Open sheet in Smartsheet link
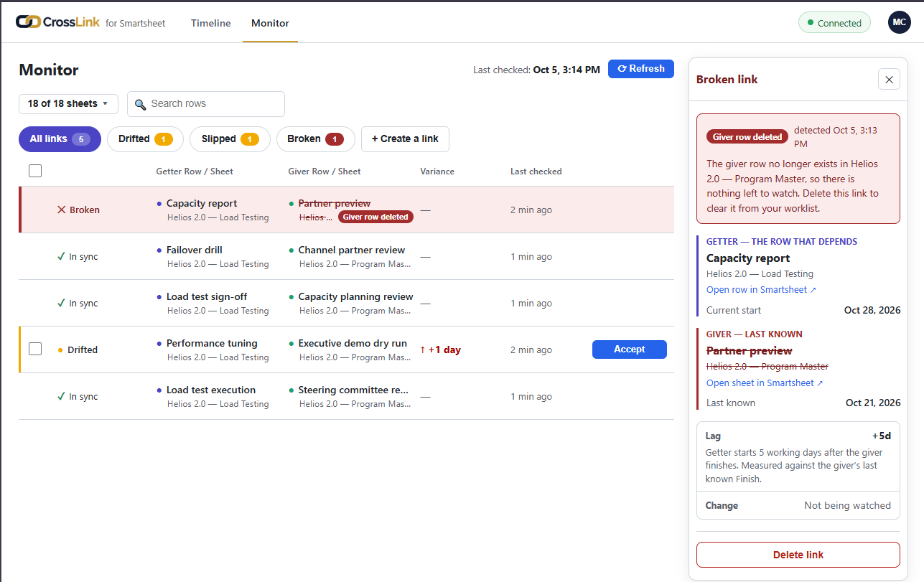Image resolution: width=924 pixels, height=582 pixels. [x=765, y=383]
